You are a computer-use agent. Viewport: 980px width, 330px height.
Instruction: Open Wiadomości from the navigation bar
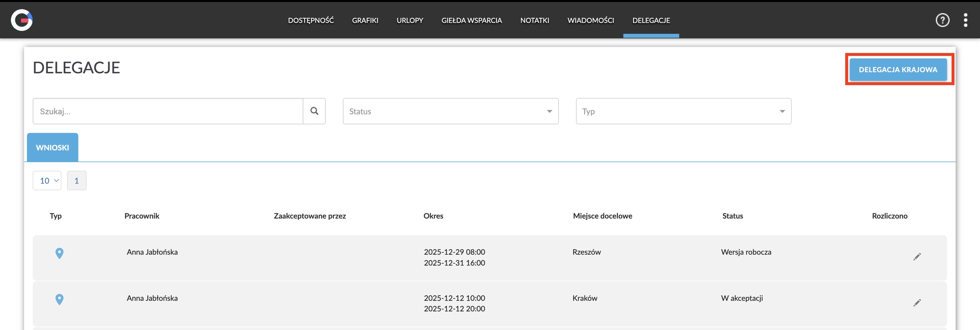click(590, 21)
